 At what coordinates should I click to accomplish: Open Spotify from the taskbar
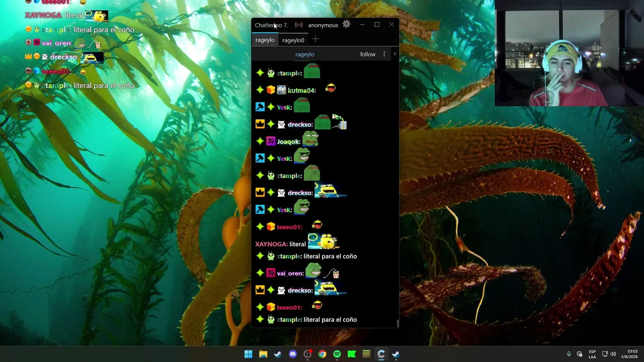(x=337, y=354)
